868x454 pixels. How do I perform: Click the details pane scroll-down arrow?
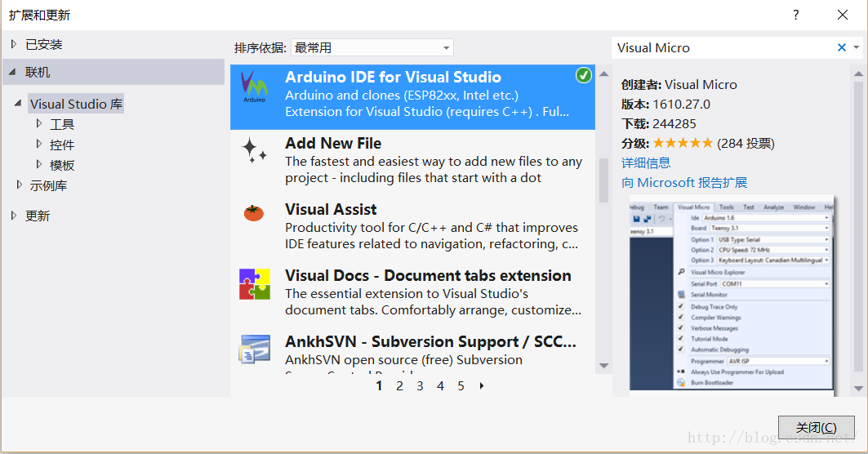coord(858,389)
